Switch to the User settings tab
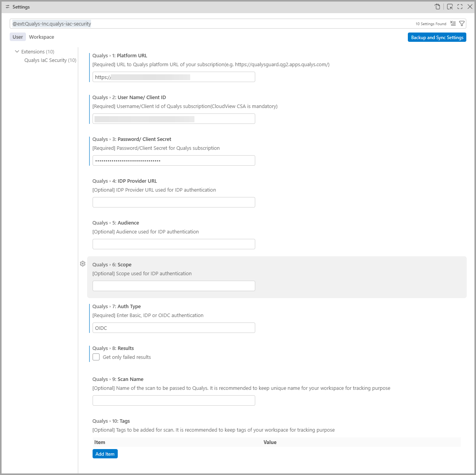Screen dimensions: 476x475 point(18,37)
